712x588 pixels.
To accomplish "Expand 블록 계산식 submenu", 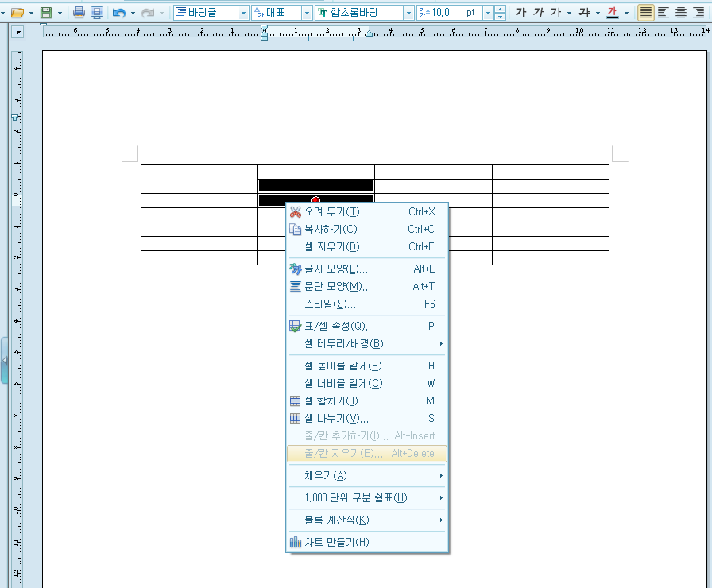I will [x=367, y=520].
